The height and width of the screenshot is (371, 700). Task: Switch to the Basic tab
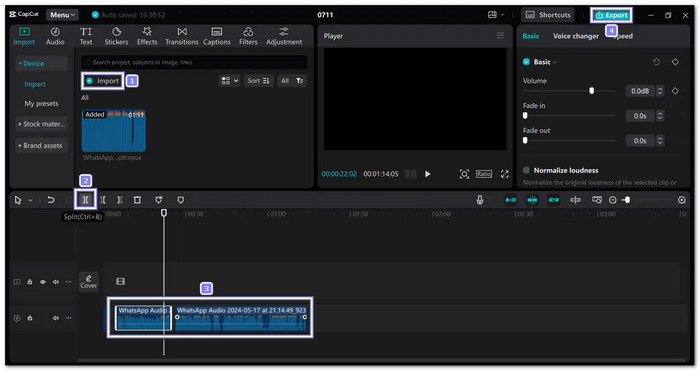pos(531,36)
